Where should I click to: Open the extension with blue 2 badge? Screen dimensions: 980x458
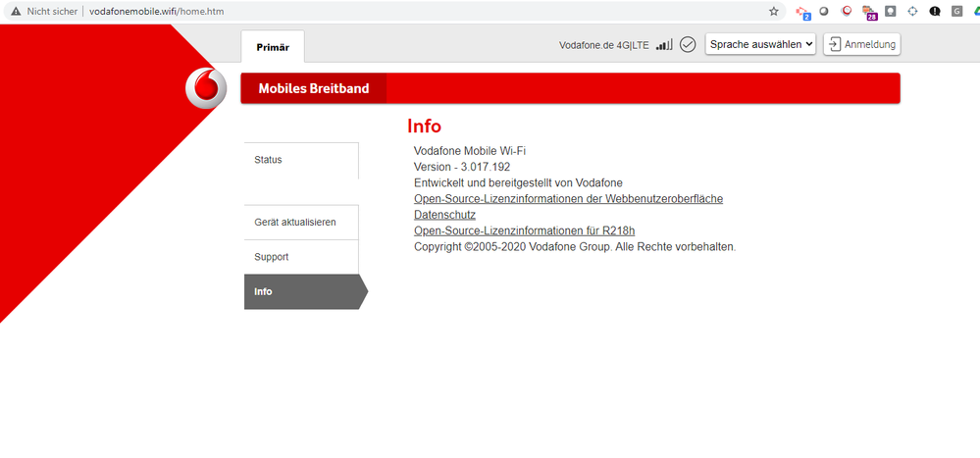click(x=801, y=12)
